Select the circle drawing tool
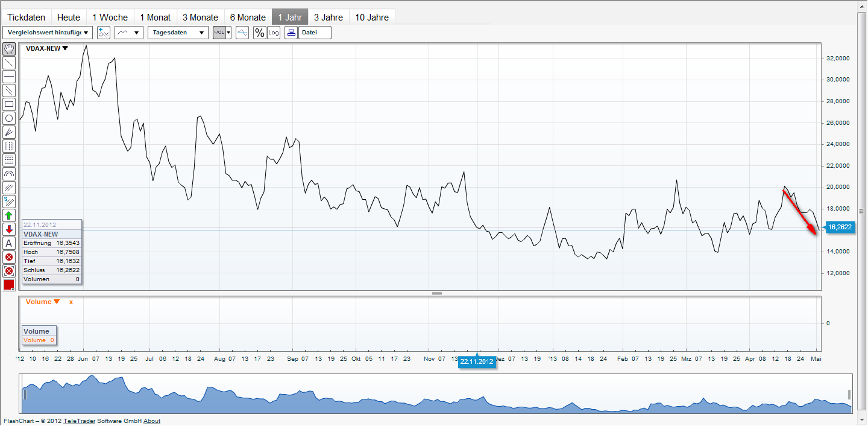868x426 pixels. coord(9,118)
